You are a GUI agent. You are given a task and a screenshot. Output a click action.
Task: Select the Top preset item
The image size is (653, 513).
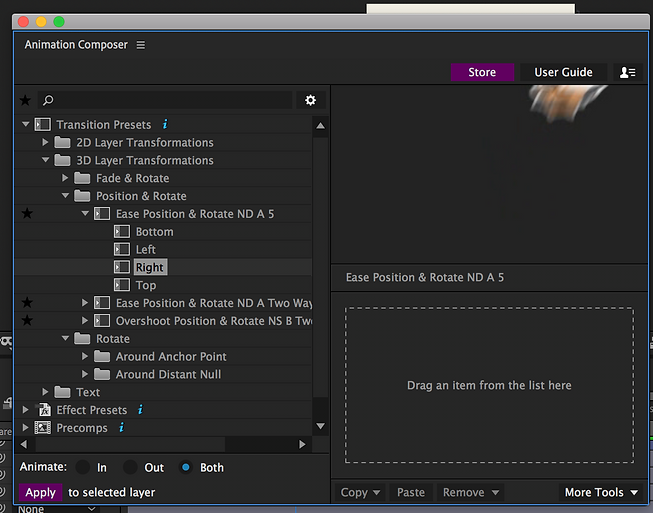pyautogui.click(x=146, y=286)
